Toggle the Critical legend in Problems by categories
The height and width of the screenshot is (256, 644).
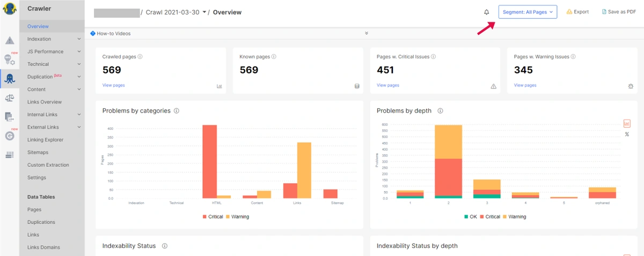(214, 217)
